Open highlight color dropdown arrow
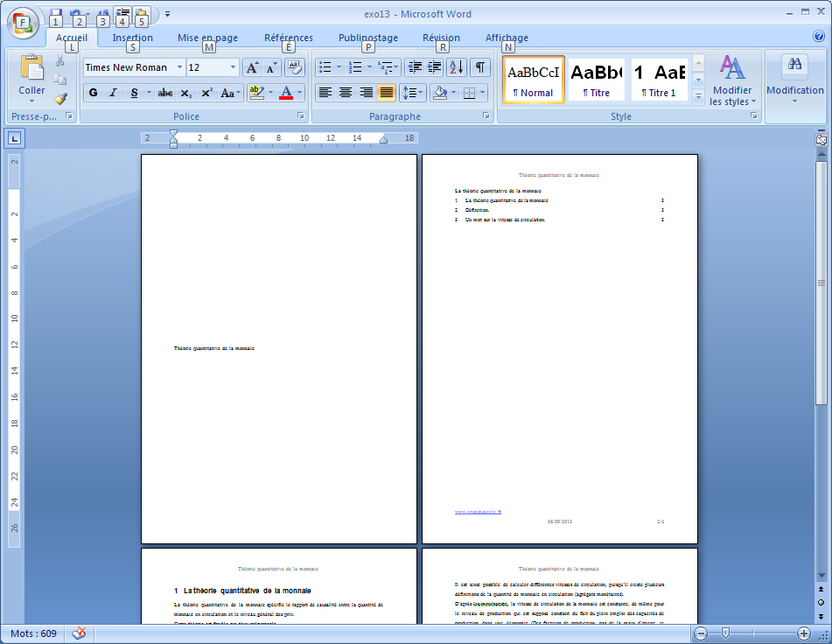This screenshot has width=832, height=644. click(270, 93)
